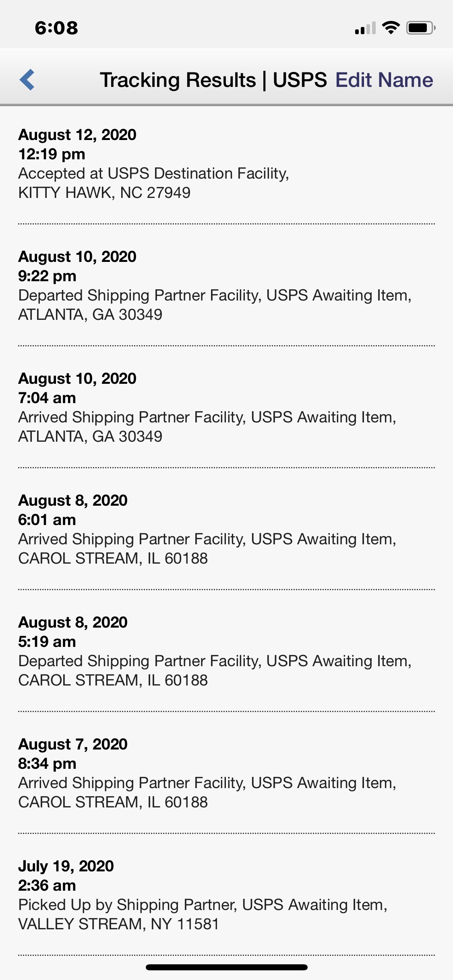This screenshot has height=980, width=453.
Task: Tap the home indicator bar
Action: pyautogui.click(x=226, y=967)
